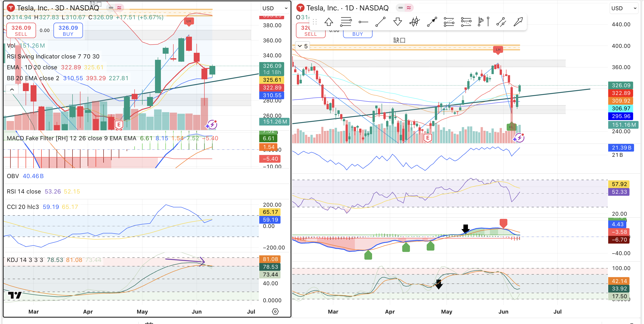Select the Trend-Based Fib Extension tool
The image size is (644, 324).
click(449, 22)
